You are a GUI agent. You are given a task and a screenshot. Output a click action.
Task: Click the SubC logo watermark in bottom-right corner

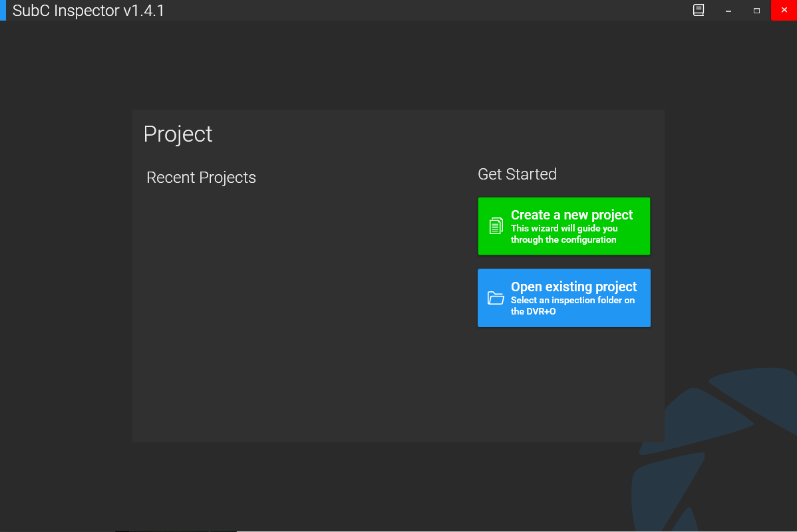[x=718, y=452]
